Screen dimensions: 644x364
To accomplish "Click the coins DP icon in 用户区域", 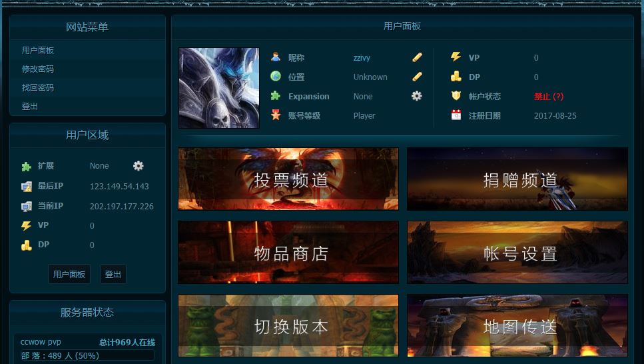I will [x=26, y=245].
